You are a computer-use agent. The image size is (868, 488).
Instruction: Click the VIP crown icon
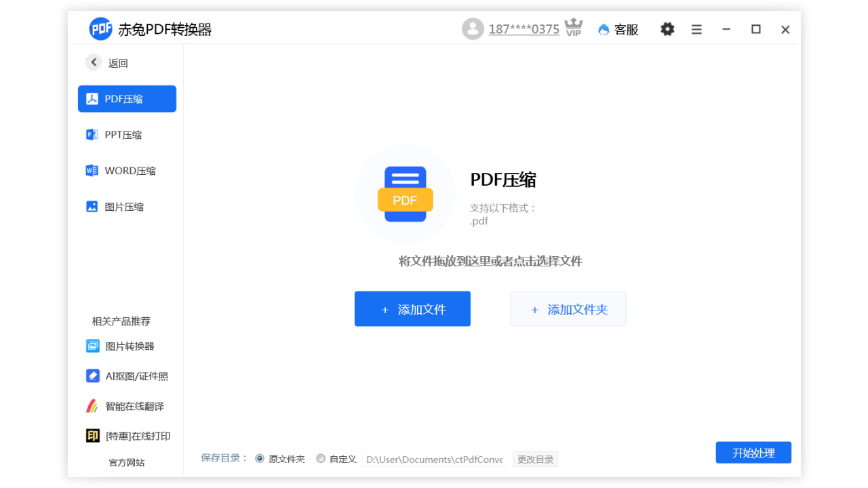574,28
